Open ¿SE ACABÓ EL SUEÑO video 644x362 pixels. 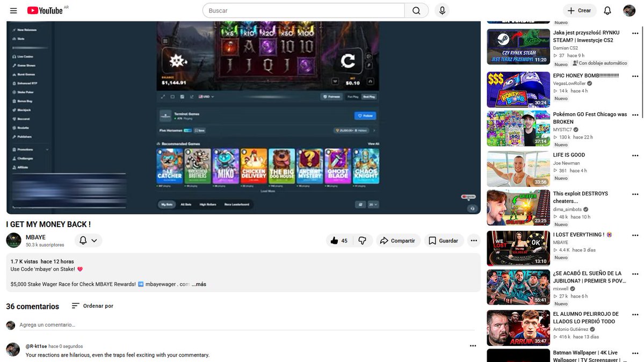[x=589, y=277]
